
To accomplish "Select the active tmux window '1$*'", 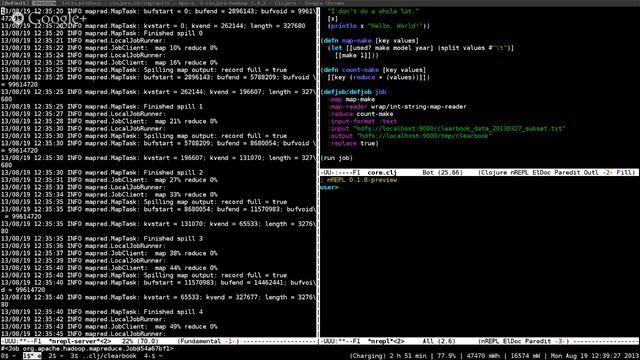I will 32,356.
